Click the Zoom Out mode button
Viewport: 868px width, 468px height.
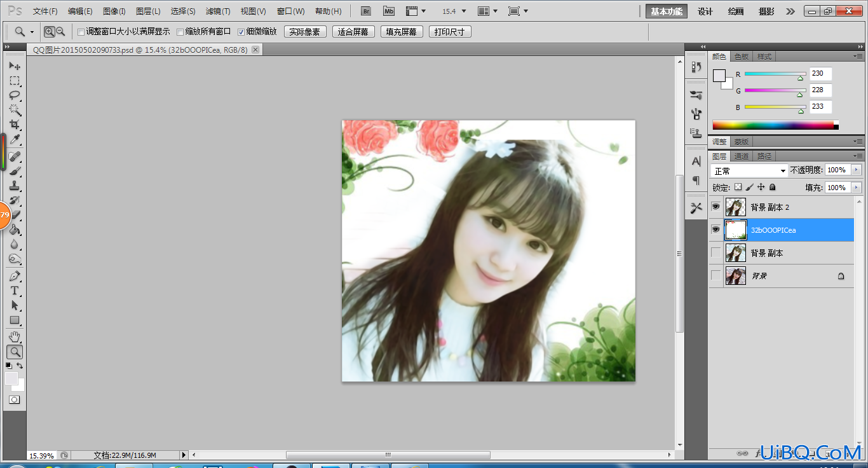pos(60,31)
